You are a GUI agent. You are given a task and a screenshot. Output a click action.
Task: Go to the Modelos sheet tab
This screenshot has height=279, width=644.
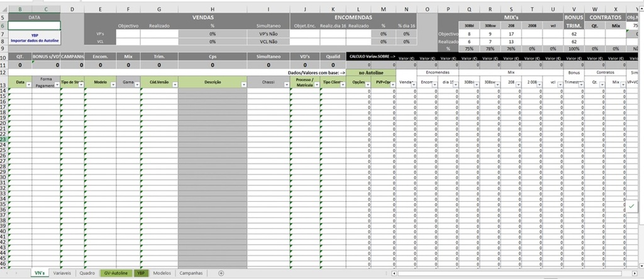162,273
